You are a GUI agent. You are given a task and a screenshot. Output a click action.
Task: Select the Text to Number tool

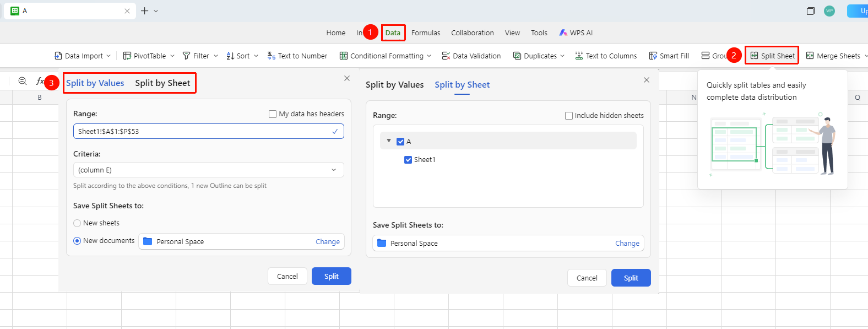tap(297, 56)
